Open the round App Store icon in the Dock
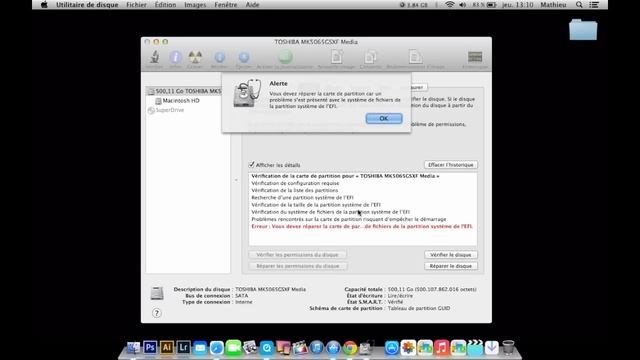This screenshot has width=640, height=360. pos(333,347)
